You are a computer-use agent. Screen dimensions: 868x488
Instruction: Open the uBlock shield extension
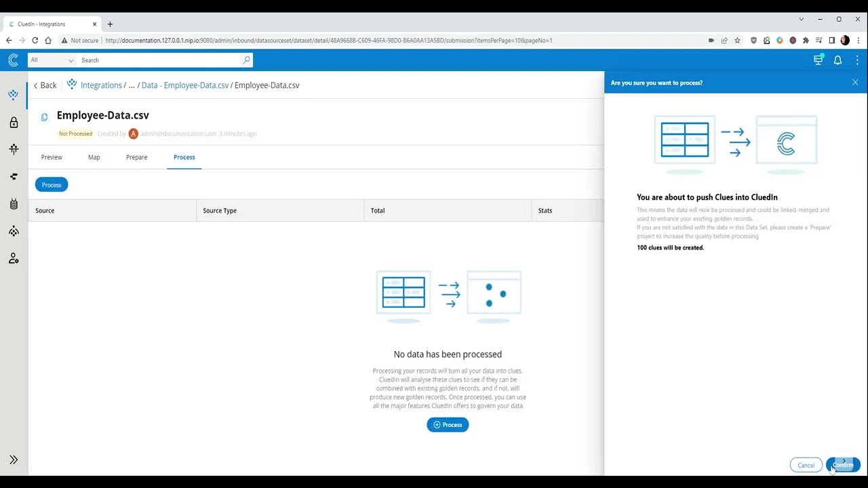tap(753, 41)
